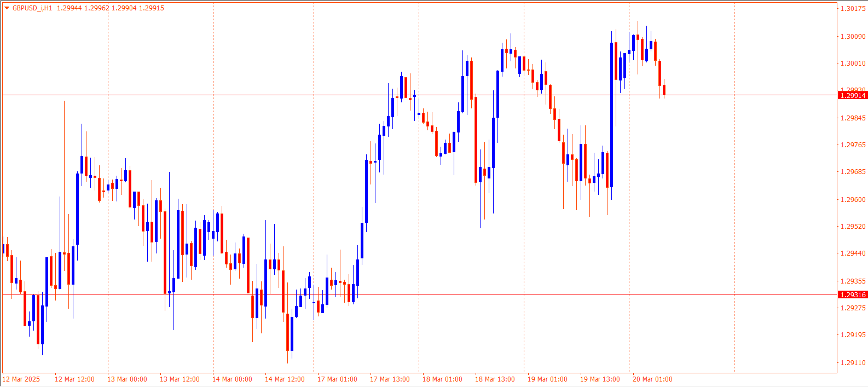Click the 1.29355 price axis label

853,281
